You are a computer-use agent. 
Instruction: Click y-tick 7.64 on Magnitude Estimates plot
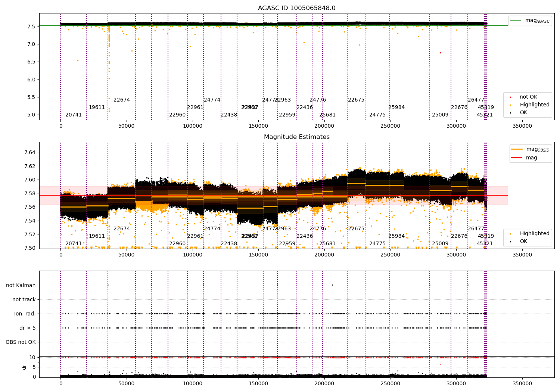(x=29, y=152)
